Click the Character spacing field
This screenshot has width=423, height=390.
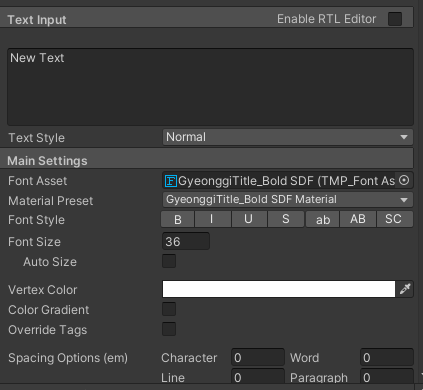258,357
